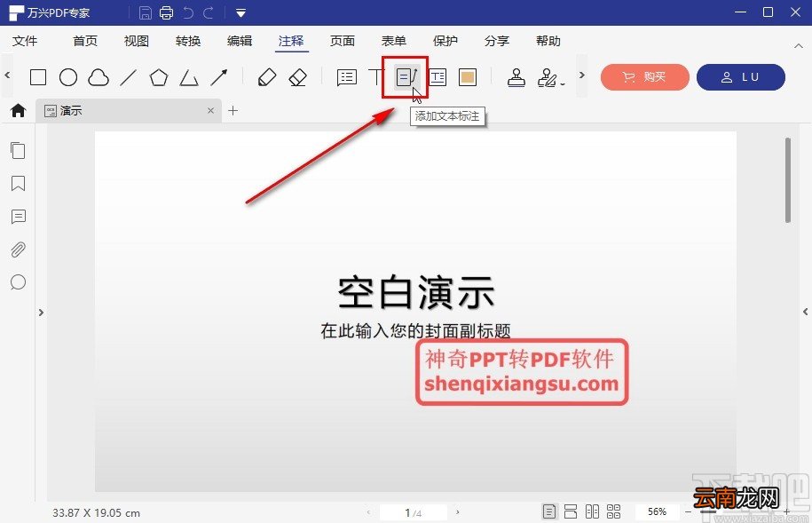Select the cloud shape tool
Screen dimensions: 812x523
pos(99,78)
